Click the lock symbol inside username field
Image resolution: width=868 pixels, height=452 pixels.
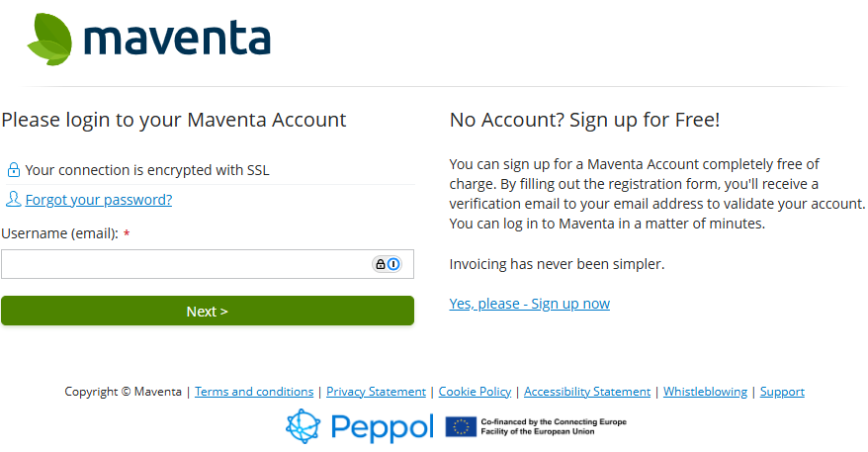pyautogui.click(x=381, y=264)
